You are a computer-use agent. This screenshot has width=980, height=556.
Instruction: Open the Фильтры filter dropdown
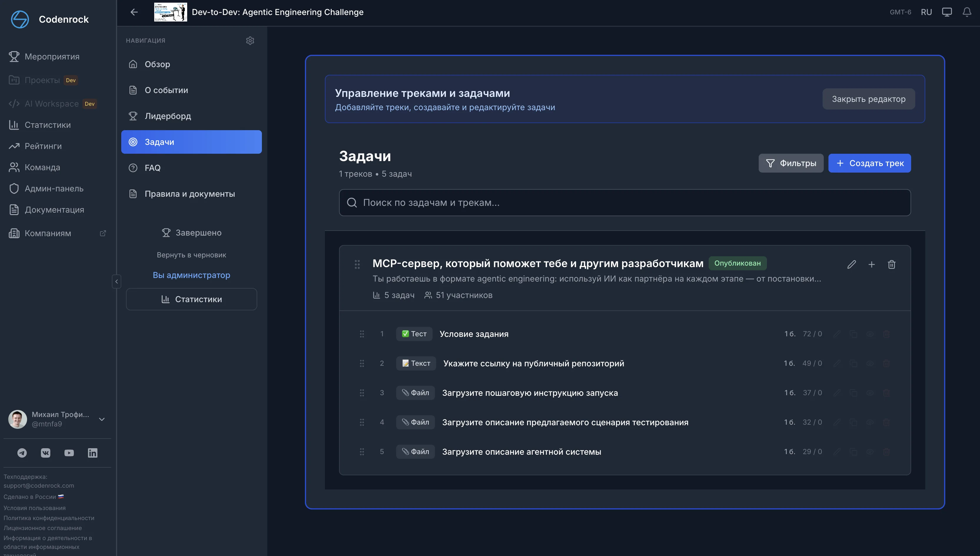pyautogui.click(x=791, y=163)
